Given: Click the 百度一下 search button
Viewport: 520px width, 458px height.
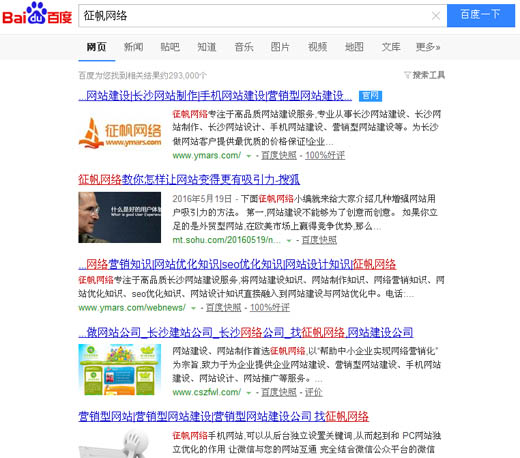Looking at the screenshot, I should pyautogui.click(x=481, y=15).
